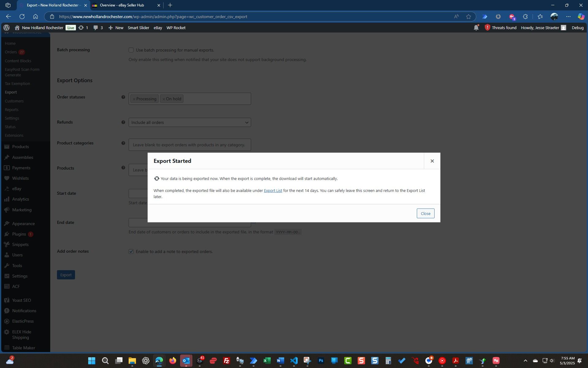Screen dimensions: 588x368
Task: Open browser extensions puzzle icon
Action: coord(525,17)
